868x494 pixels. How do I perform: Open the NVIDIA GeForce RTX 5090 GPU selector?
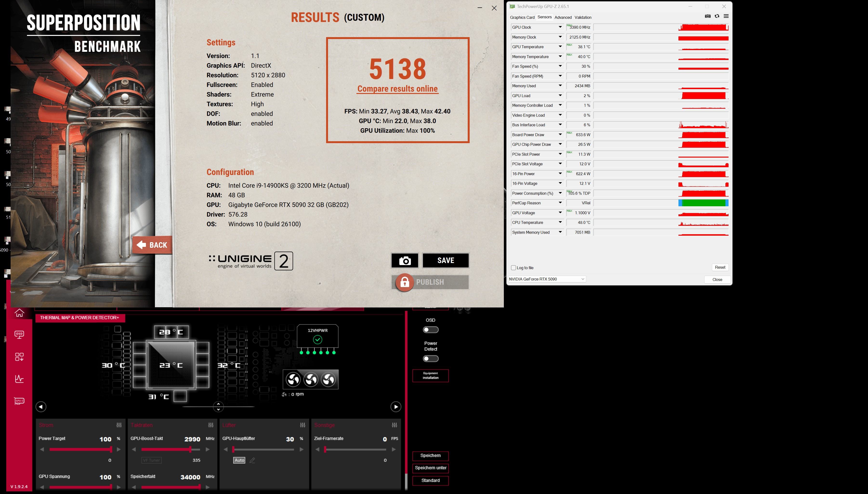[x=546, y=279]
